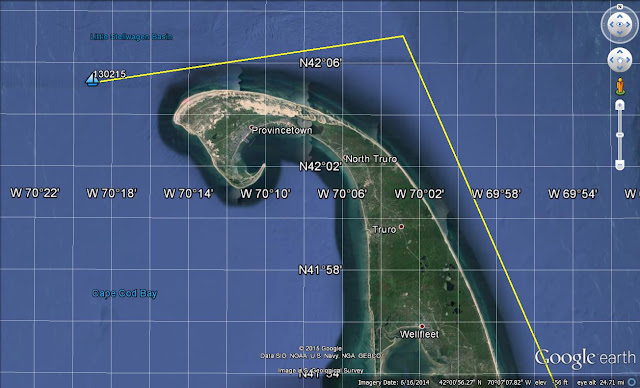Pan map south with Move joystick's down arrow
The width and height of the screenshot is (640, 388).
click(x=620, y=68)
